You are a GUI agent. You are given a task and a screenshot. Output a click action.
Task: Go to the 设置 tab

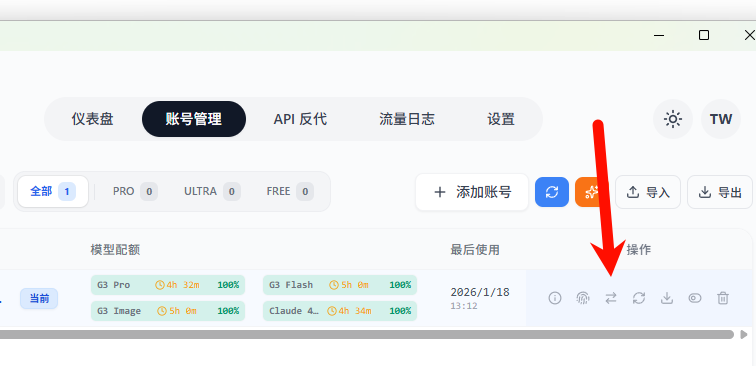coord(501,119)
